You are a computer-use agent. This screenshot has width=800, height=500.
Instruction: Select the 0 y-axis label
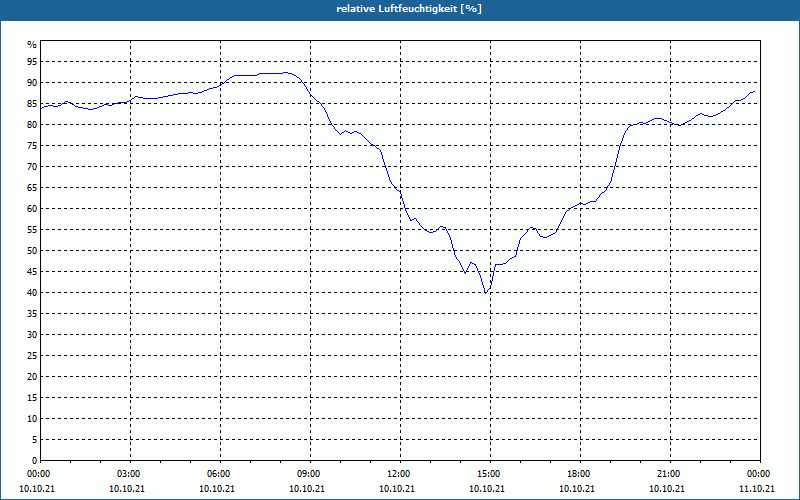tap(35, 461)
